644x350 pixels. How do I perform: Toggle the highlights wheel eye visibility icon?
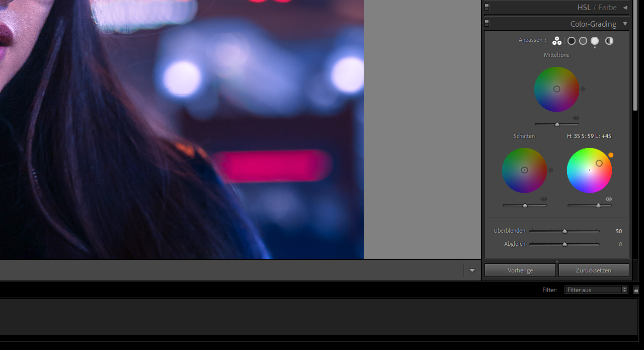pos(609,199)
